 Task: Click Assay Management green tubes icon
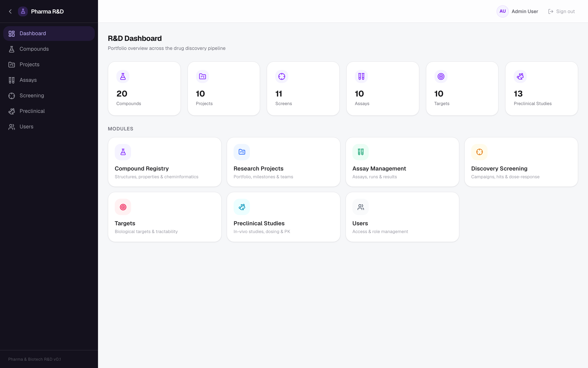[361, 152]
